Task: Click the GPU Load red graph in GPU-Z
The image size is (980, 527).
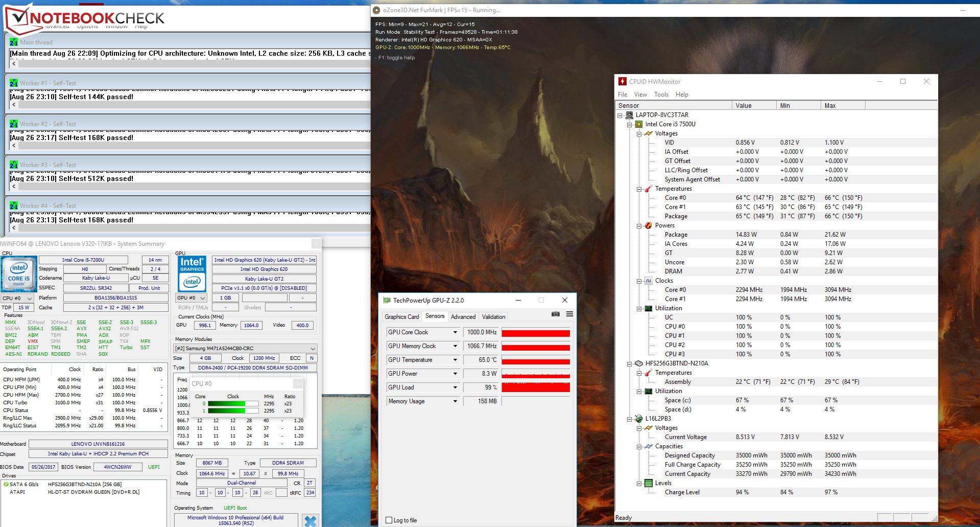Action: point(536,387)
